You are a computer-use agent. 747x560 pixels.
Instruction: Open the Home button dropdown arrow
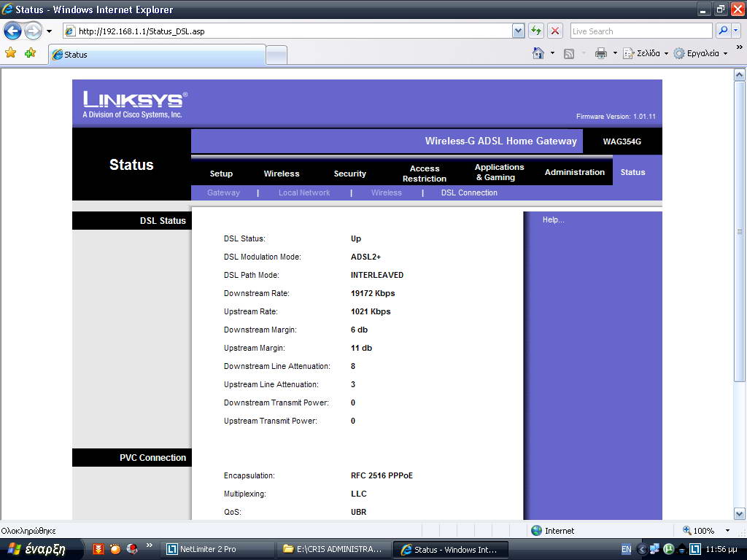point(553,53)
